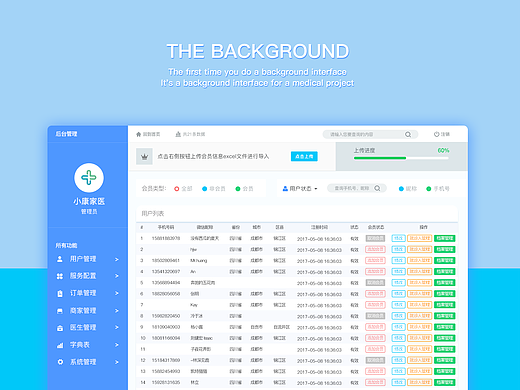Click the green action button in row 6
The width and height of the screenshot is (520, 390).
coord(445,294)
